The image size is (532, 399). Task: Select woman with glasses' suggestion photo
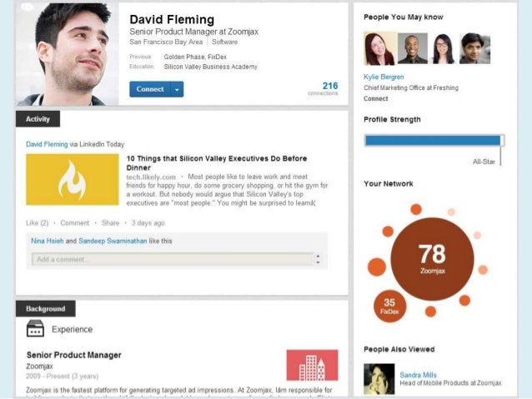coord(443,48)
